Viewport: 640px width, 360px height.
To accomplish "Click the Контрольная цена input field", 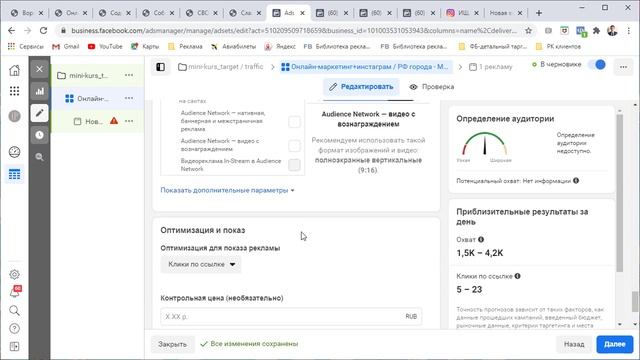I will 291,316.
